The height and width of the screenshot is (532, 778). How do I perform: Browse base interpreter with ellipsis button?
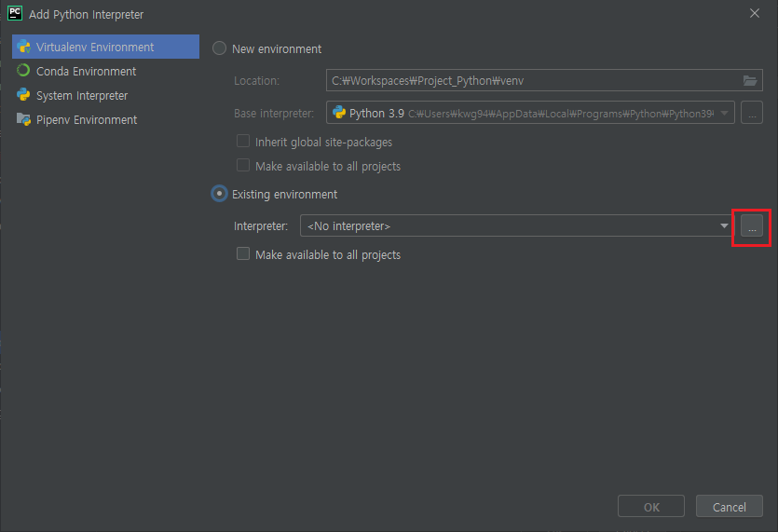752,113
